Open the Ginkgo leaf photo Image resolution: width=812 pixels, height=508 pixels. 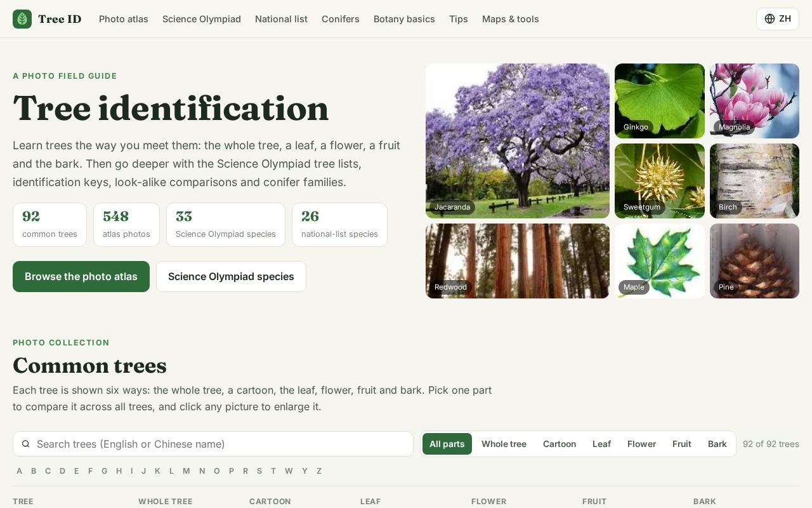click(660, 101)
